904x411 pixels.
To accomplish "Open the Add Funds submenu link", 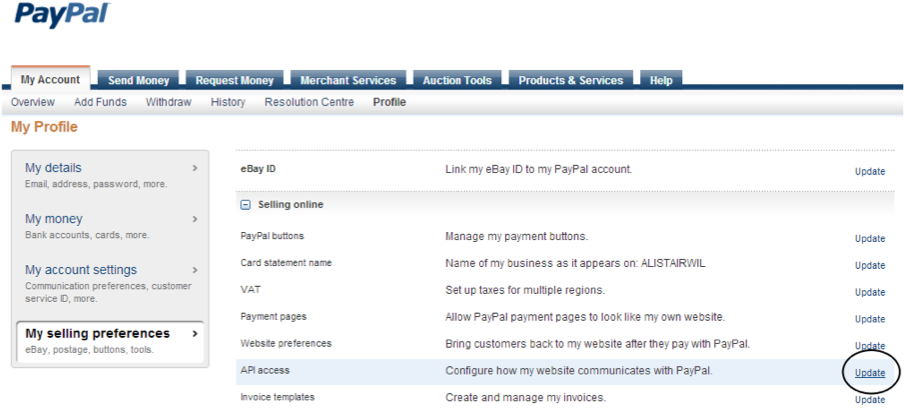I will 100,102.
